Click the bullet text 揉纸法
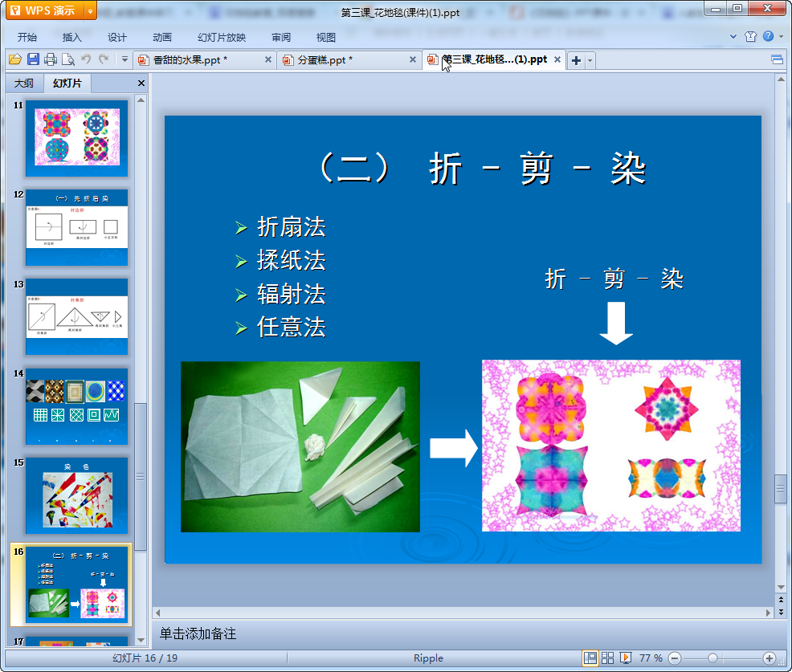The image size is (792, 672). [x=292, y=260]
